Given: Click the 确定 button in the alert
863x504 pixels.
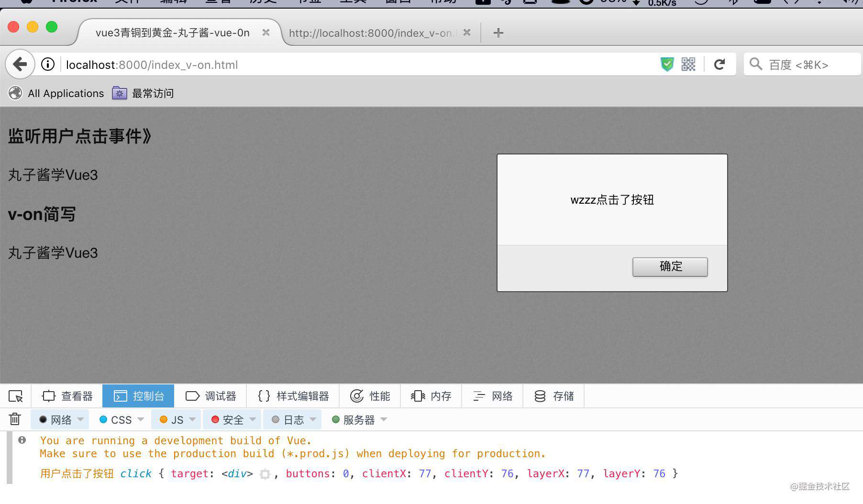Looking at the screenshot, I should coord(670,267).
